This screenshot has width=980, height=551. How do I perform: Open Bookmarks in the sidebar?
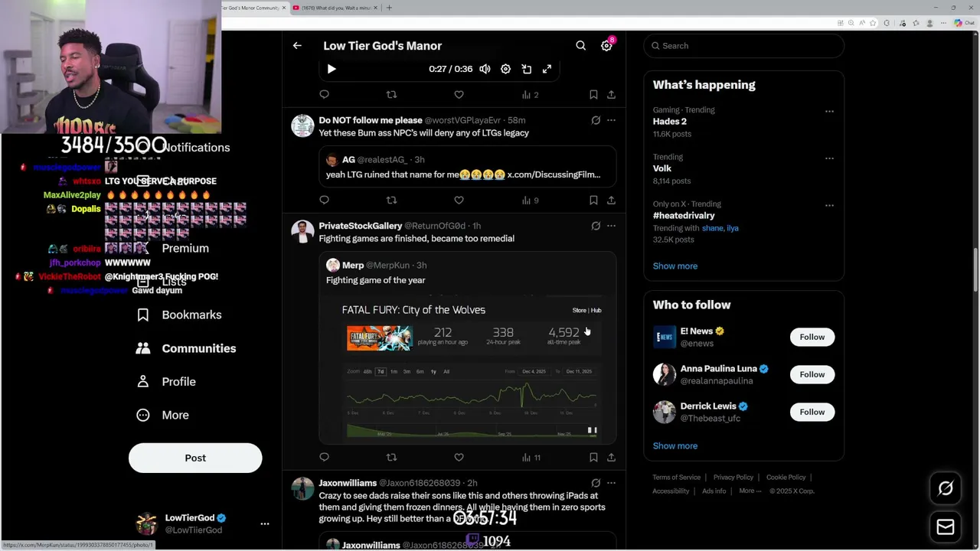click(x=178, y=315)
